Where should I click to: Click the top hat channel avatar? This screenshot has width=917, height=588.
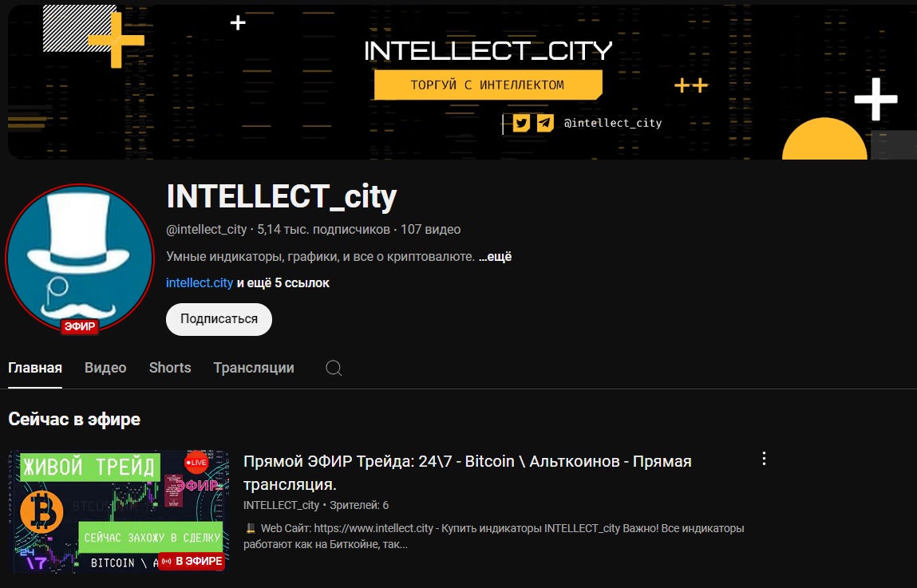coord(80,258)
